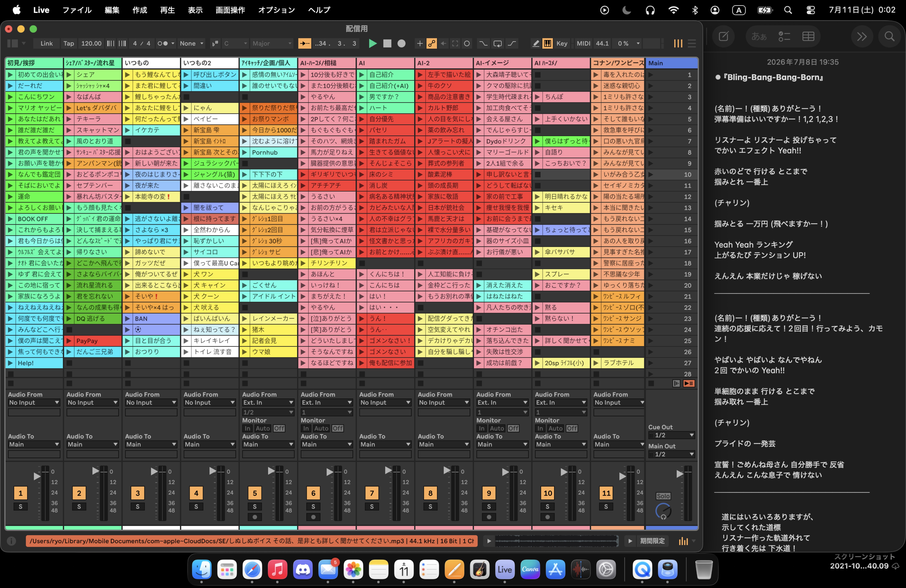Set track 5 monitor to In
This screenshot has width=906, height=588.
pyautogui.click(x=247, y=428)
